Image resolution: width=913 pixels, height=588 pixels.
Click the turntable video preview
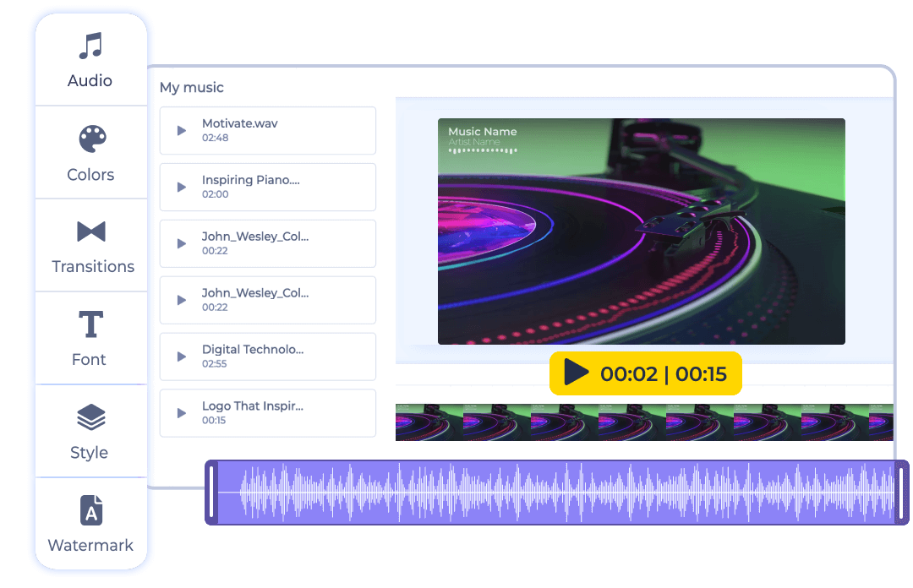(x=641, y=231)
